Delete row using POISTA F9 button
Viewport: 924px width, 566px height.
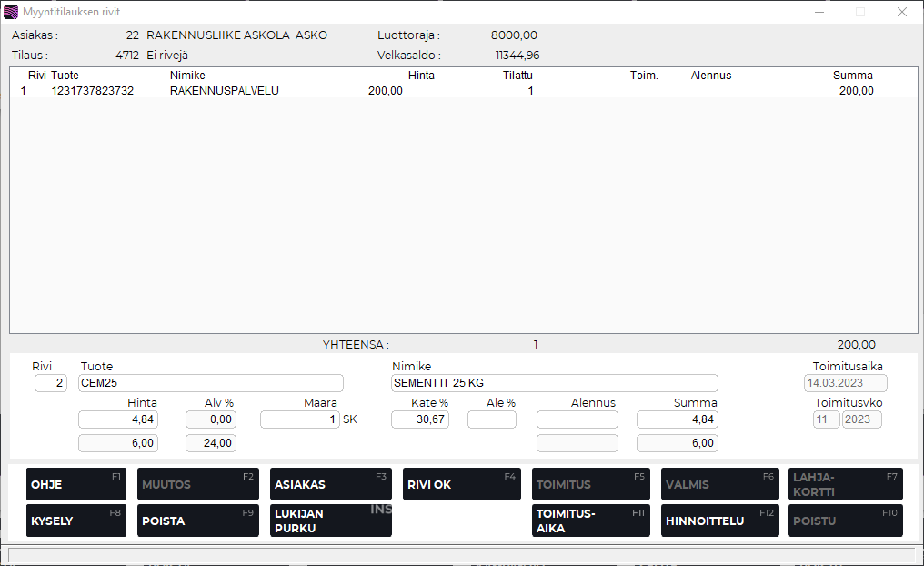click(197, 521)
